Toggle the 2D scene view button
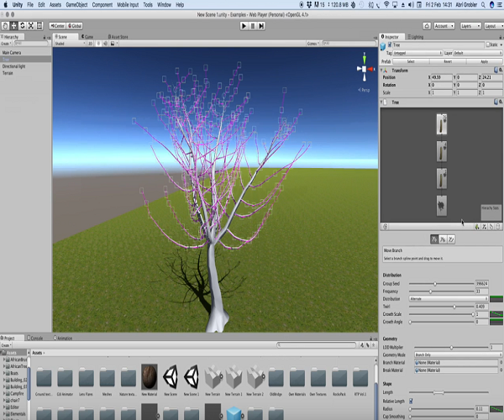 (91, 44)
